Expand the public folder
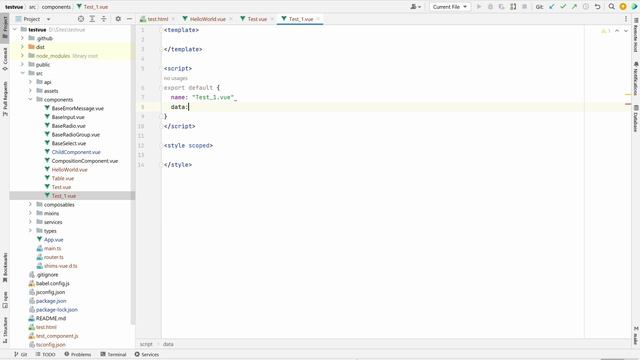640x360 pixels. 22,64
